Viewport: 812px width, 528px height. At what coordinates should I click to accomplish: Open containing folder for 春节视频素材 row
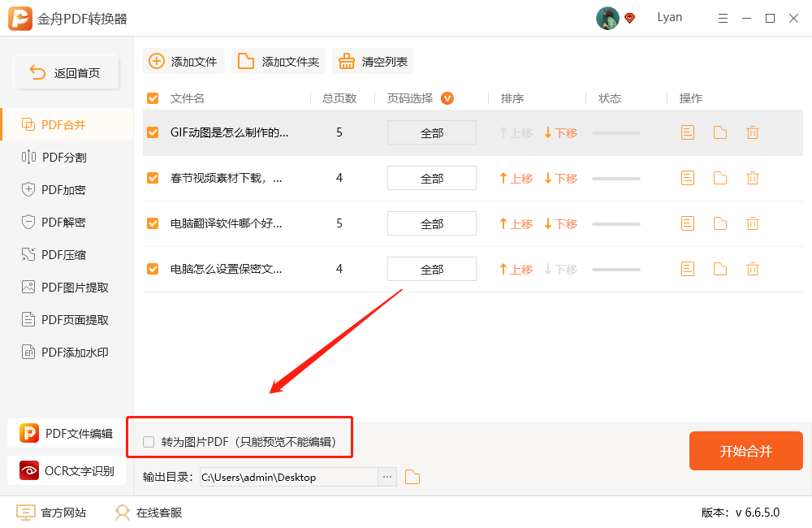[719, 178]
